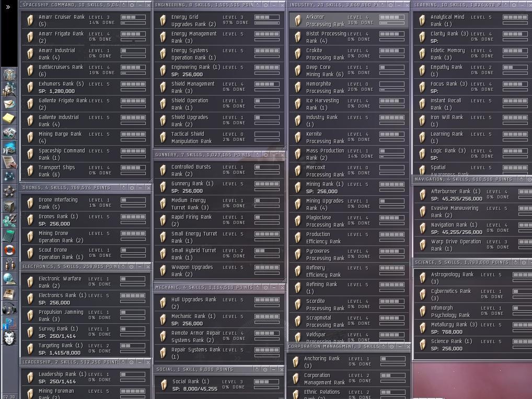The image size is (532, 399).
Task: Select the Transport Ships Rank (6) skill
Action: [x=86, y=171]
